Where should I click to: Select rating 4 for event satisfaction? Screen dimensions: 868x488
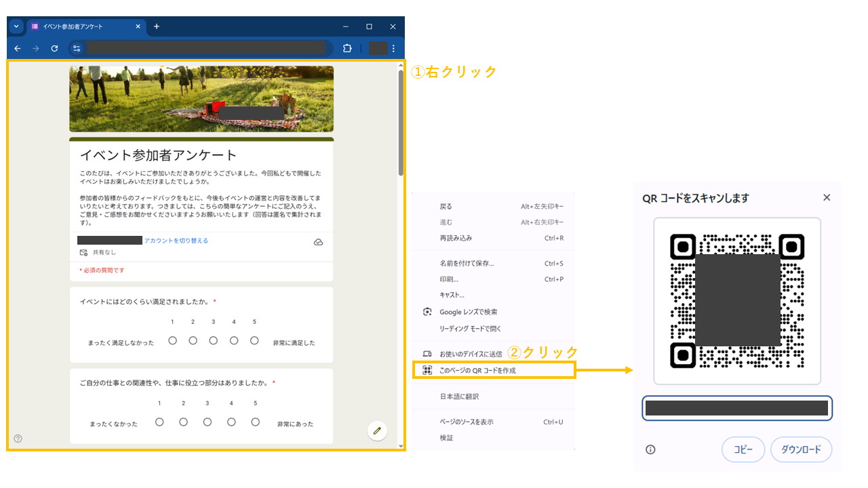234,341
